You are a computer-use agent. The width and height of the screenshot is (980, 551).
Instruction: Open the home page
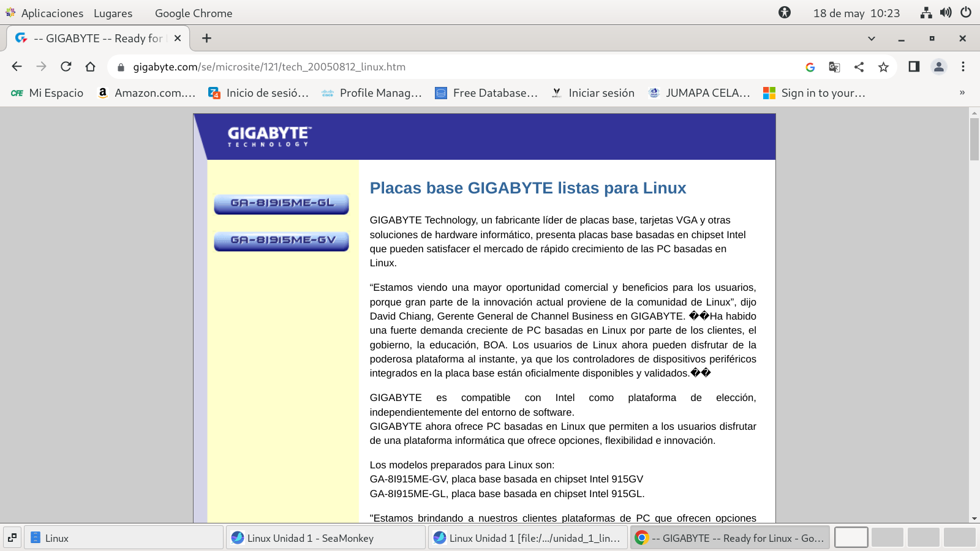click(91, 67)
